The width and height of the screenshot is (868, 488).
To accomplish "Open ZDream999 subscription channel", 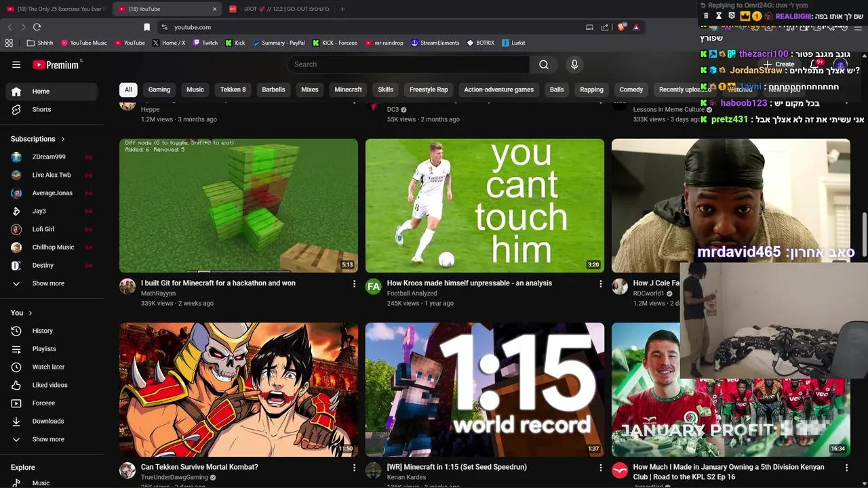I will pyautogui.click(x=52, y=157).
